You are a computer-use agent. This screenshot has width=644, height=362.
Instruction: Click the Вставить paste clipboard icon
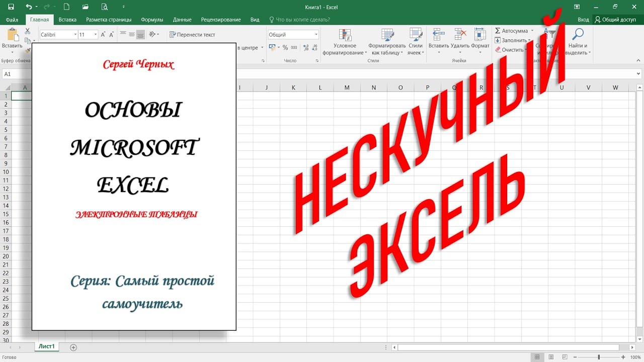click(x=12, y=35)
